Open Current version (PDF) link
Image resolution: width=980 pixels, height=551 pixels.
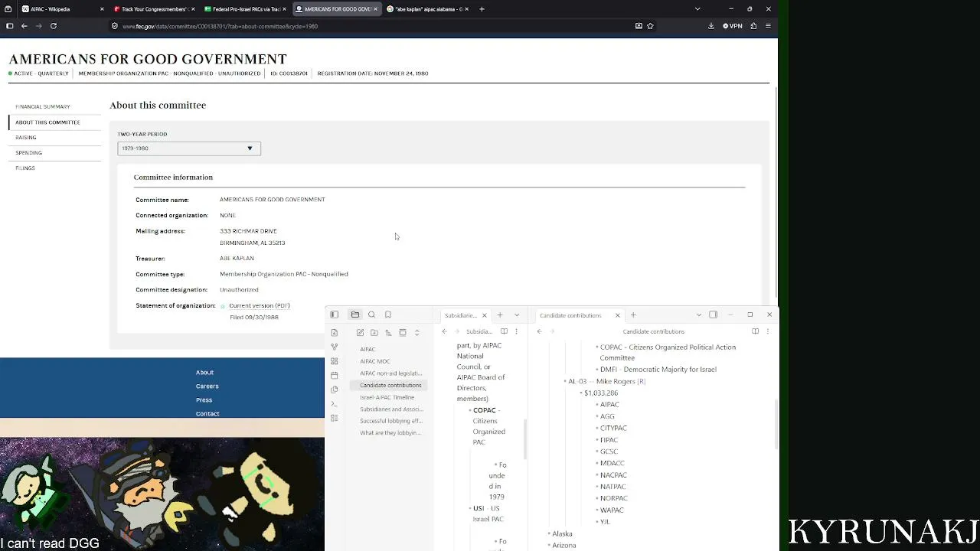(x=260, y=305)
